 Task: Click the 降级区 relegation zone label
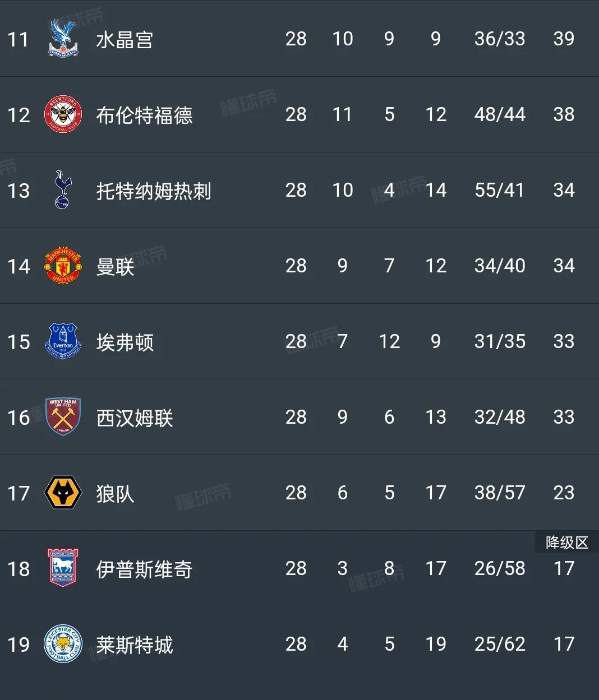(566, 542)
